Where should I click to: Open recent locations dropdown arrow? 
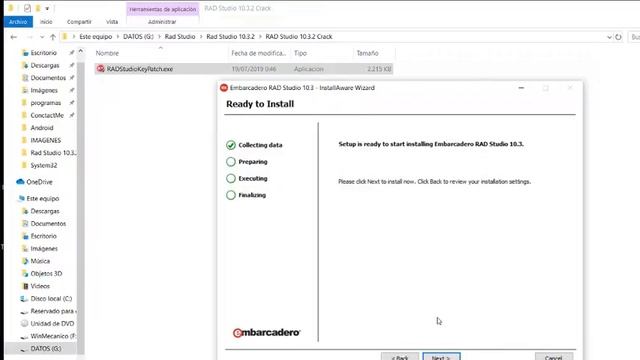(42, 37)
